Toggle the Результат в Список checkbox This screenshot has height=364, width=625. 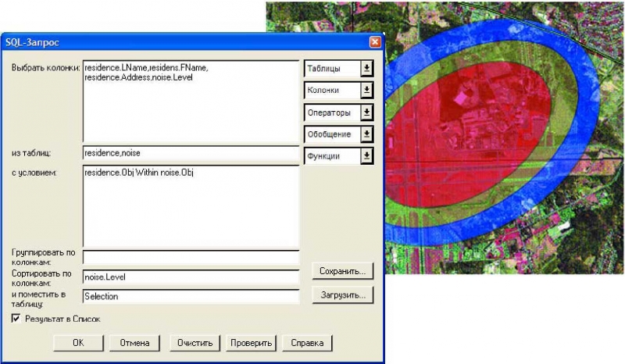(16, 318)
